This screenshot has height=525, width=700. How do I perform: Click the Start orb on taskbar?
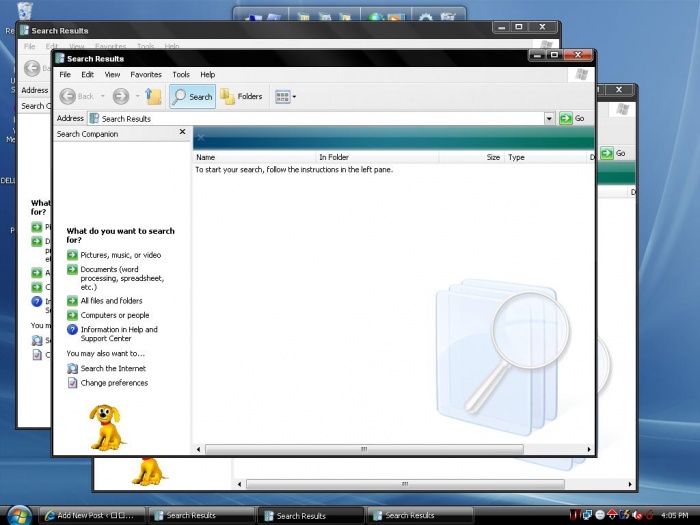19,515
